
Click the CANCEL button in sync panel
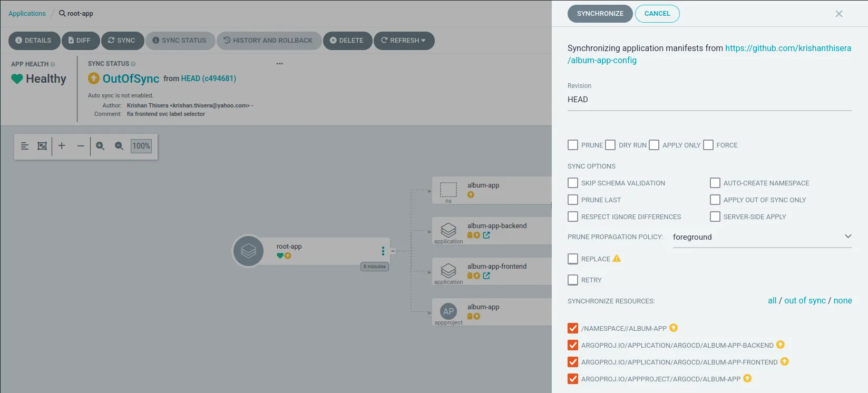pos(657,14)
